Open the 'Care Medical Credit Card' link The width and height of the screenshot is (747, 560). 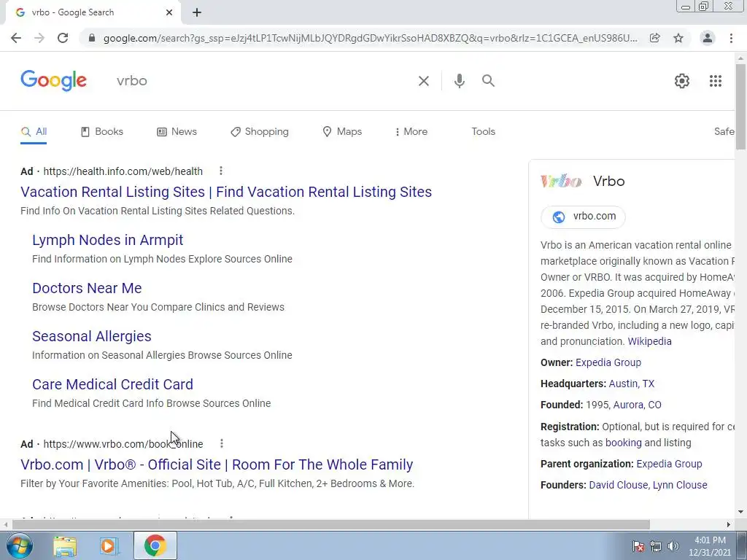[112, 384]
